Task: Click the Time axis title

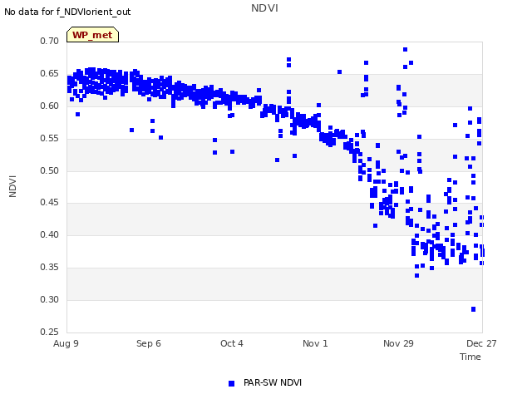Action: click(470, 357)
